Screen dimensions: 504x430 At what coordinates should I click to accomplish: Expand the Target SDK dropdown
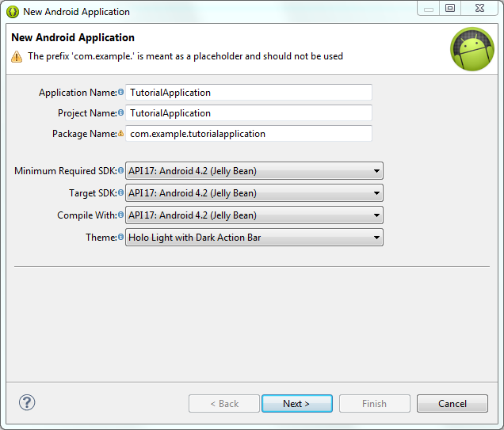[254, 193]
